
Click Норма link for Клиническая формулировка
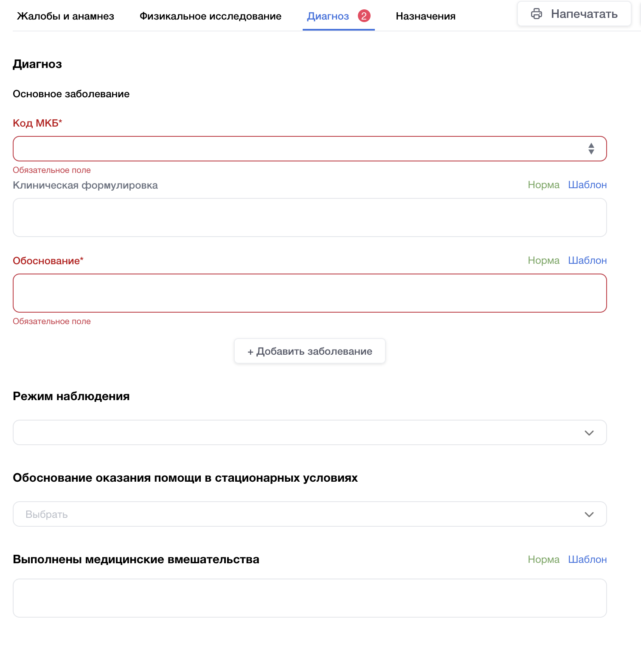(543, 185)
